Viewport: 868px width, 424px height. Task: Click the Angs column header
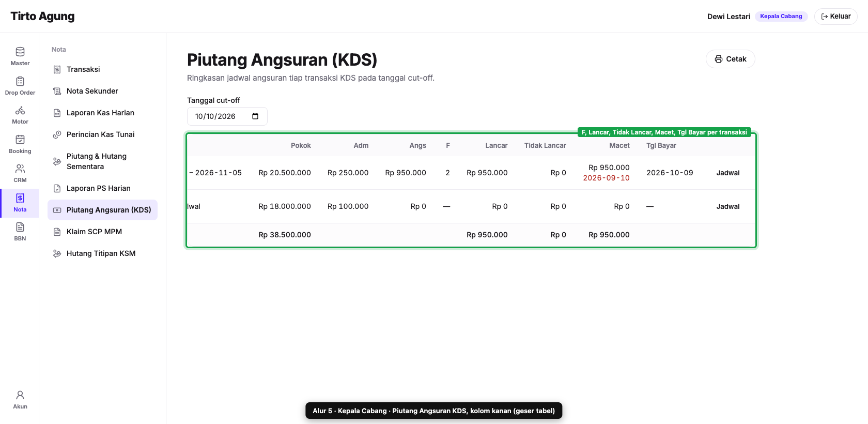(418, 145)
